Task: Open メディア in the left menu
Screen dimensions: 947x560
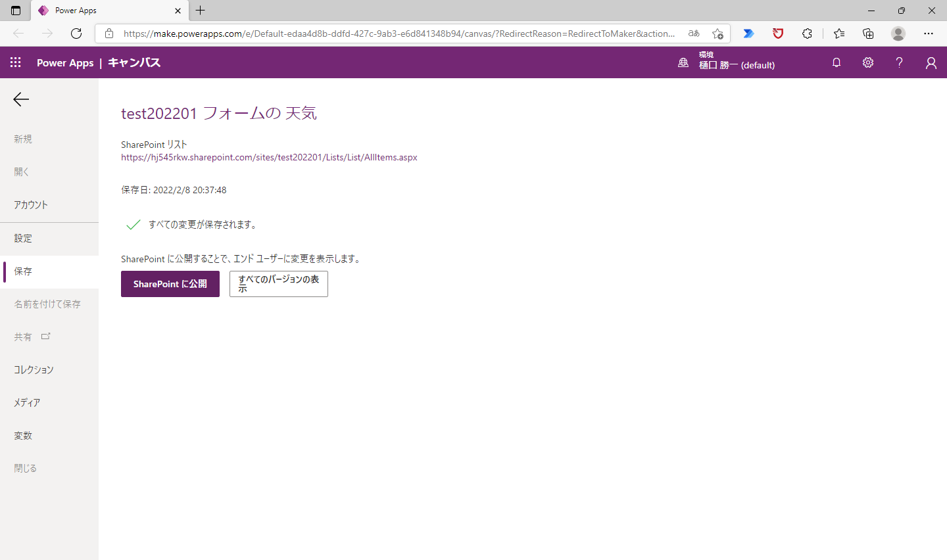Action: [x=49, y=403]
